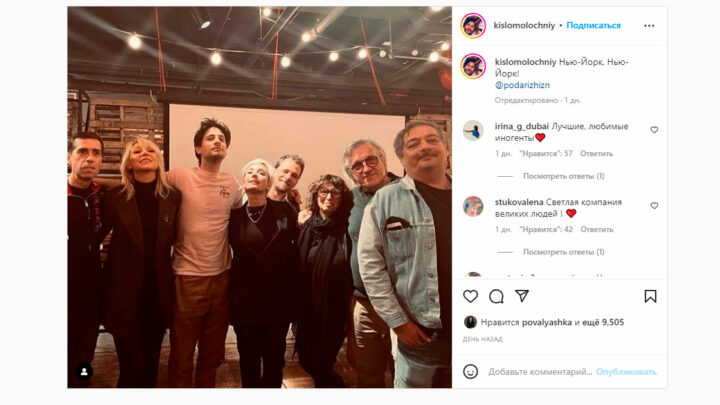Like the stukovalena comment

pyautogui.click(x=654, y=206)
